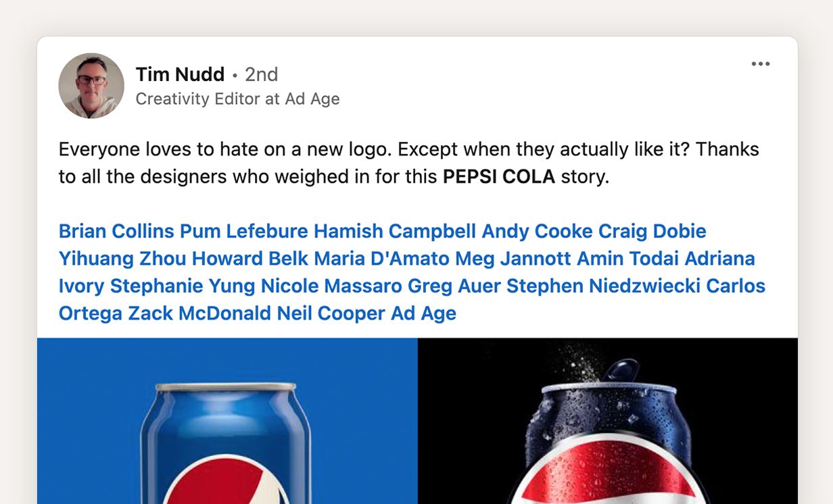
Task: Open Hamish Campbell's profile mention
Action: 395,231
